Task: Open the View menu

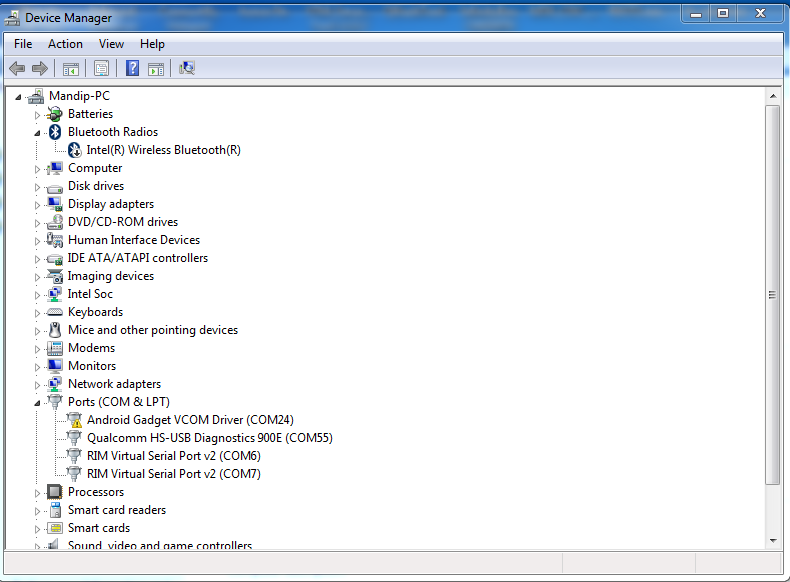Action: pyautogui.click(x=111, y=44)
